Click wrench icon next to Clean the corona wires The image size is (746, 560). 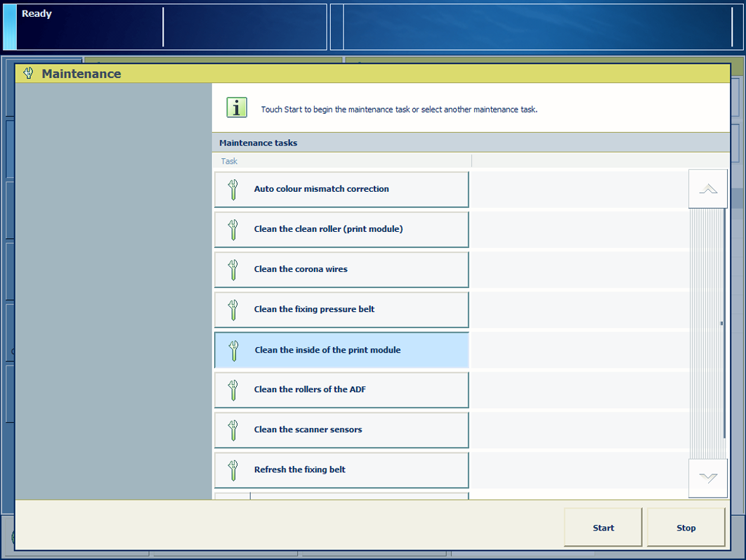coord(233,270)
